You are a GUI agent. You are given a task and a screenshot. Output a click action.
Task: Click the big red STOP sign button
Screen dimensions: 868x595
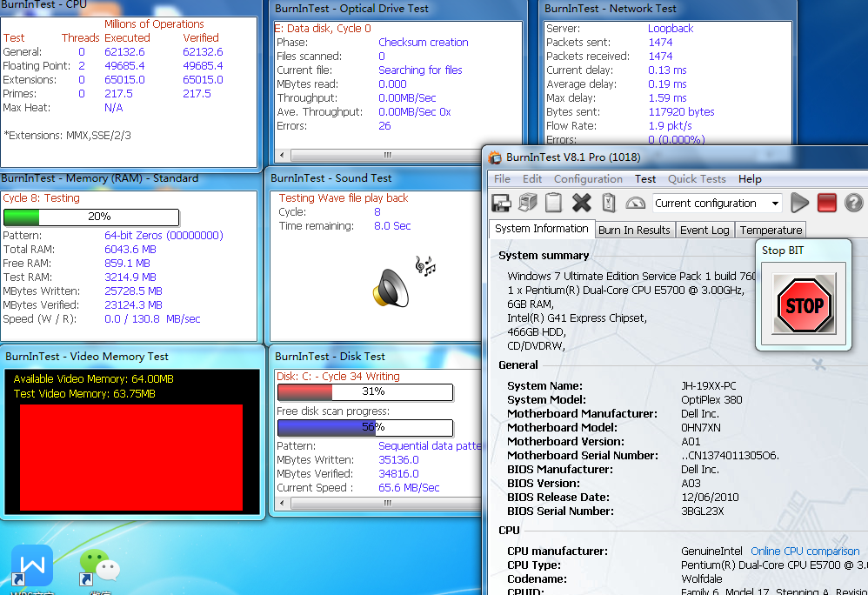click(805, 305)
